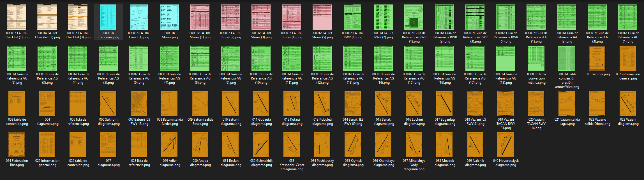The width and height of the screenshot is (644, 180).
Task: Click 018 Vaziani ILS RWY 31.png thumbnail
Action: [475, 104]
